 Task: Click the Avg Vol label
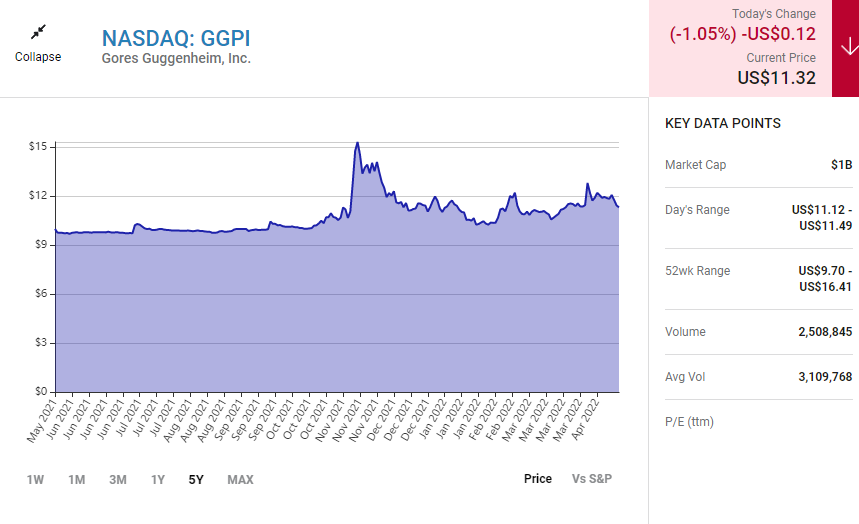tap(685, 377)
